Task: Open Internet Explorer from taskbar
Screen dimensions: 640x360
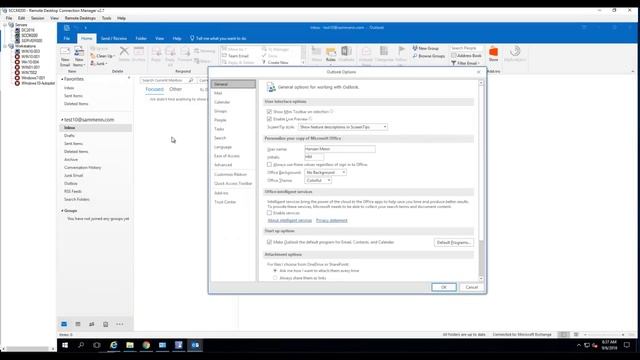Action: (x=114, y=345)
